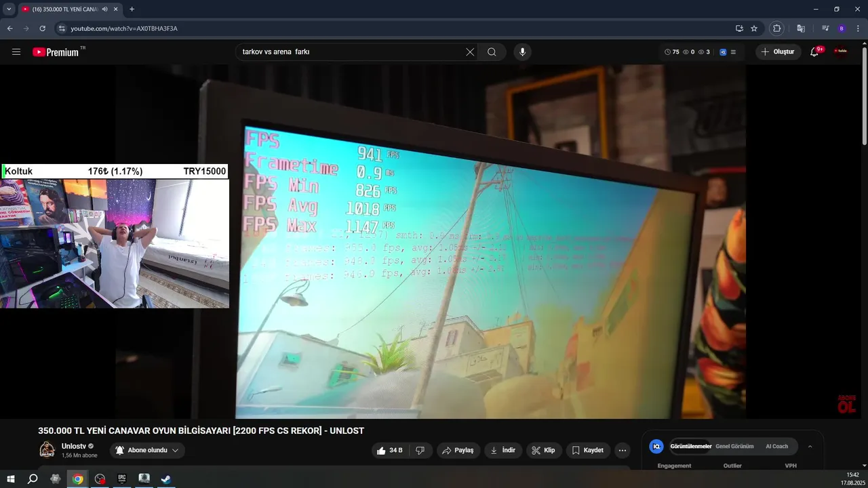Click the Oluştur create button
This screenshot has width=868, height=488.
(778, 52)
